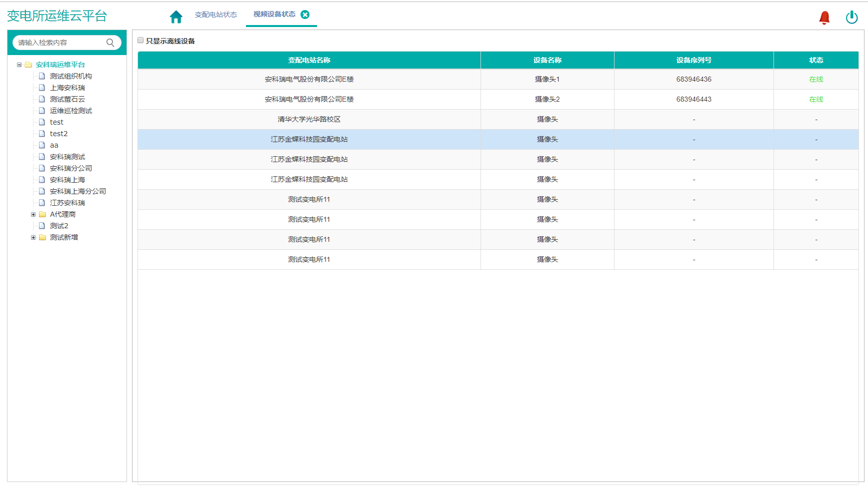Go to home via house icon
The width and height of the screenshot is (868, 486).
pos(176,17)
